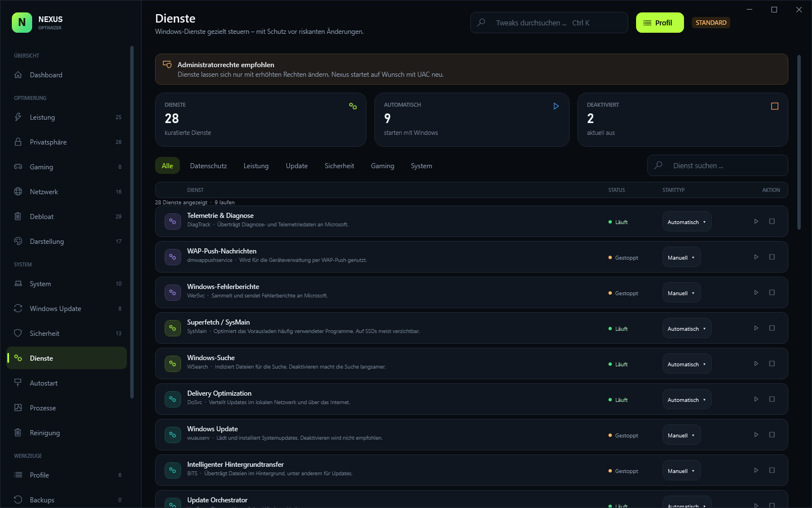Stop the Windows-Suche service

click(772, 364)
